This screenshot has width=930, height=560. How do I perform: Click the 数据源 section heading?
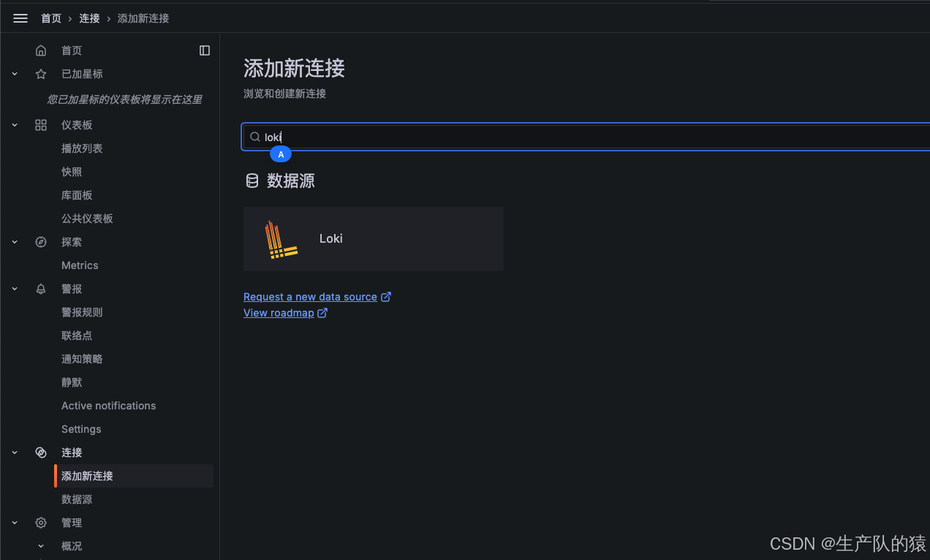pyautogui.click(x=291, y=181)
